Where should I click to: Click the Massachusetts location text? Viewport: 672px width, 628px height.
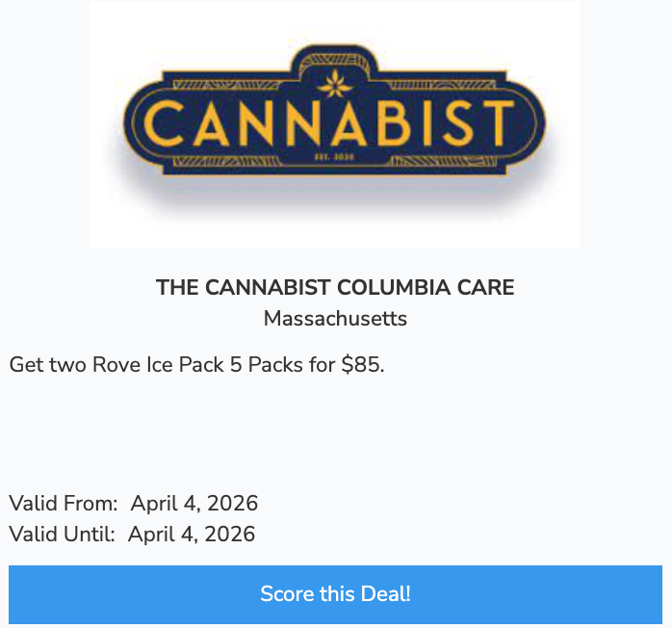point(335,319)
